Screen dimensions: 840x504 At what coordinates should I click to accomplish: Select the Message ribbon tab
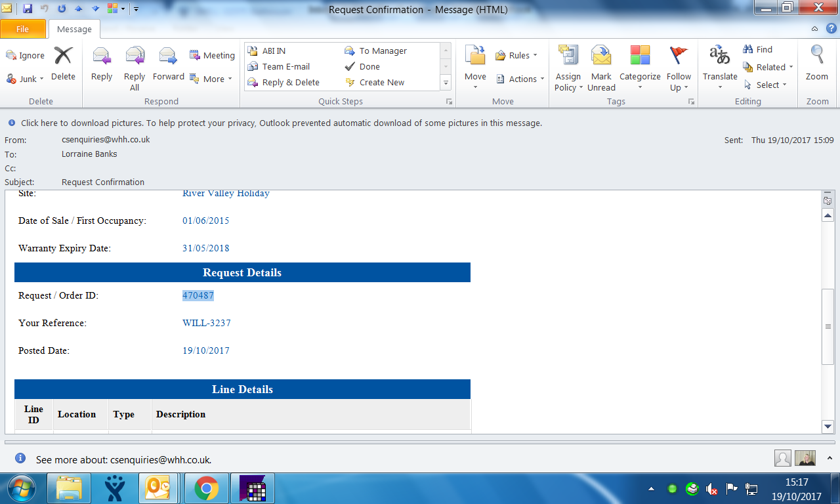click(74, 29)
